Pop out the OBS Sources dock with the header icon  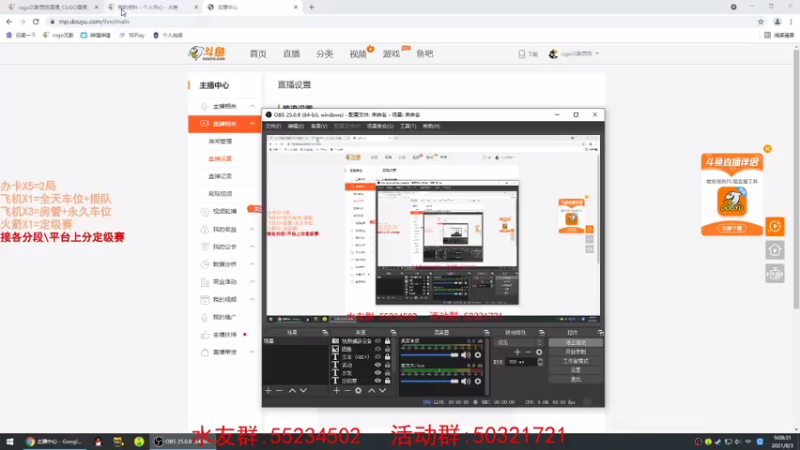point(393,333)
